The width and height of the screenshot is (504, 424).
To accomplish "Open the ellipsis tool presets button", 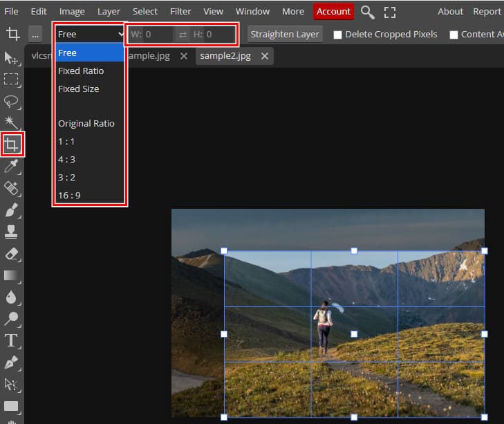I will click(x=35, y=35).
